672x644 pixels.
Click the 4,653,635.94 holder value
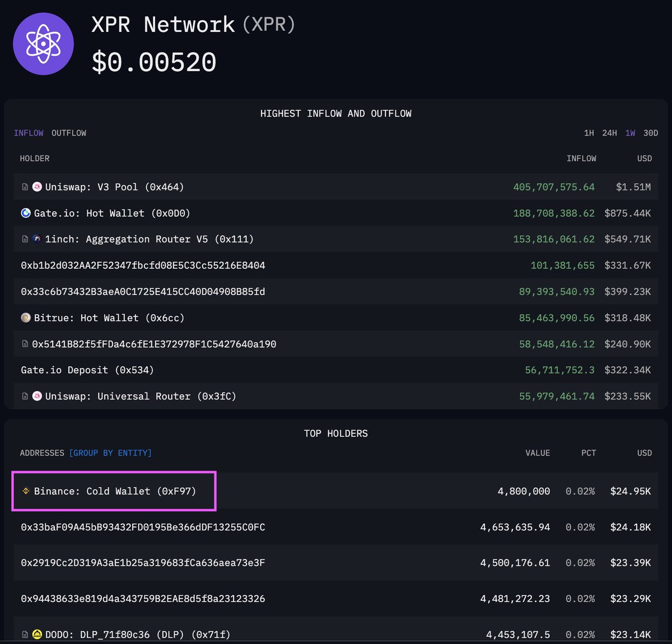[515, 527]
